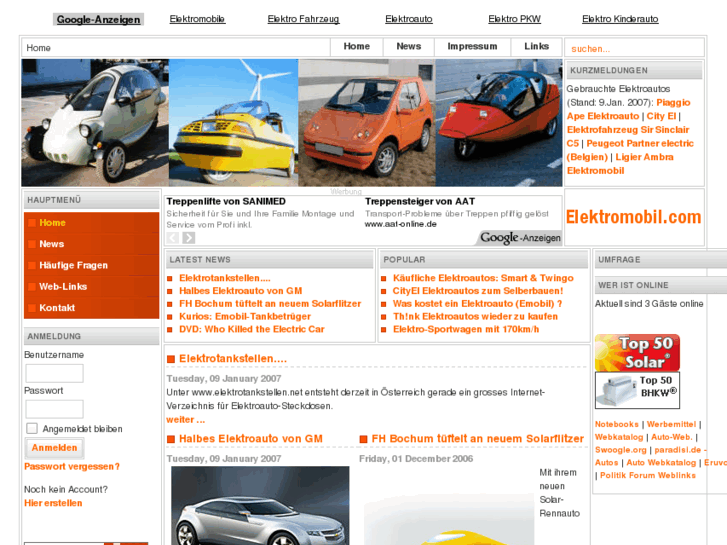Open Elektrotankstellen.... in Latest News list
This screenshot has height=545, width=727.
coord(225,278)
